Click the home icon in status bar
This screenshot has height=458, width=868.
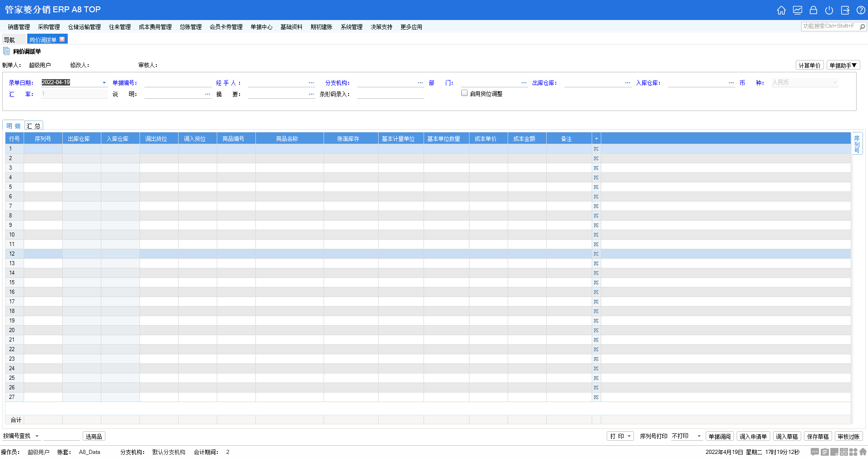863,452
